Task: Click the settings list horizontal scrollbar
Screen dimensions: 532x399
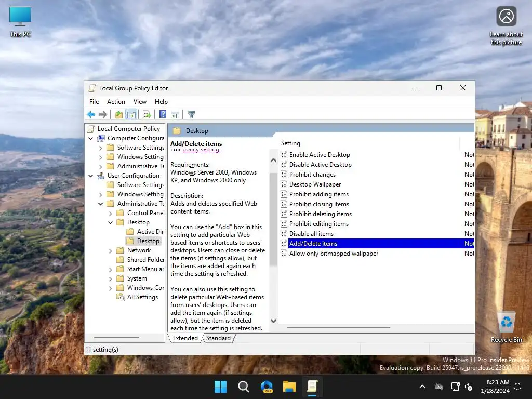Action: (x=338, y=328)
